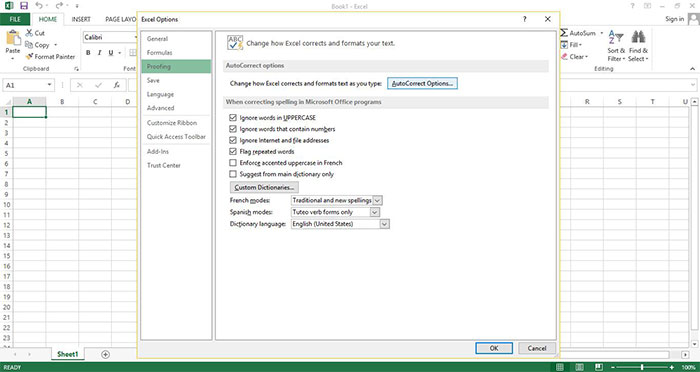Toggle Italic formatting button
Screen dimensions: 700x372
click(99, 53)
